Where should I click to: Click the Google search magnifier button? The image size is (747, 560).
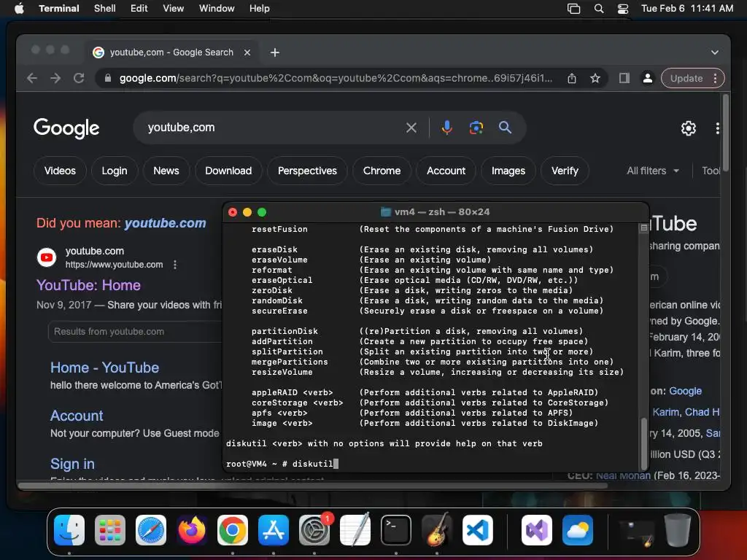(x=505, y=128)
